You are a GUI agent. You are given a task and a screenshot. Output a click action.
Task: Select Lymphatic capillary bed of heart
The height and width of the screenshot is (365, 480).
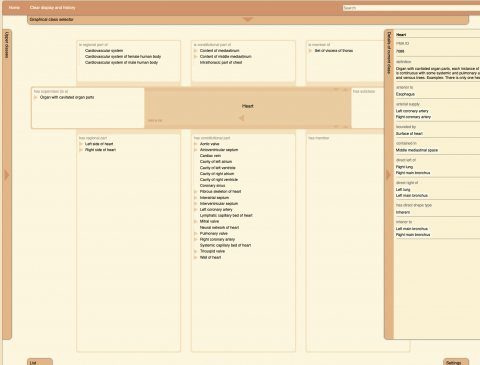coord(226,216)
